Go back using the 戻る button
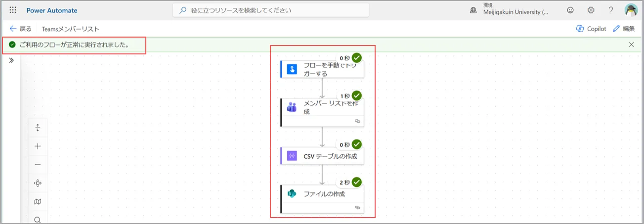This screenshot has width=644, height=224. coord(21,29)
